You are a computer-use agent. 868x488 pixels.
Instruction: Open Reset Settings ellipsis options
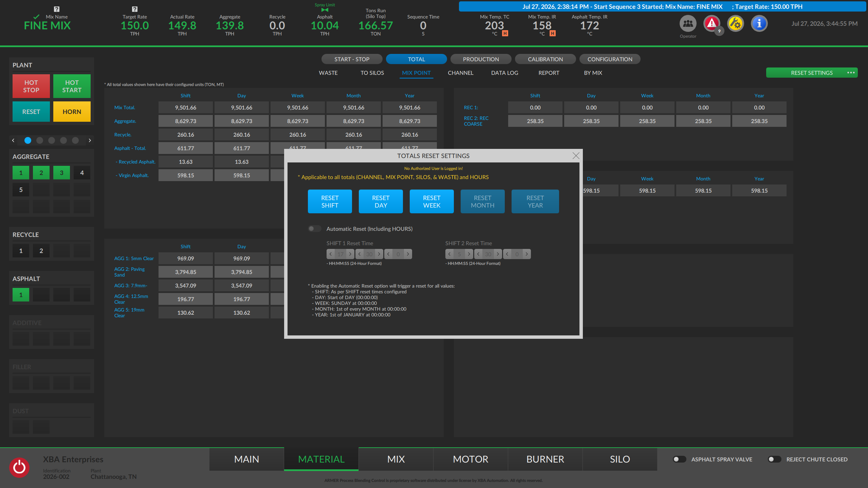[x=851, y=73]
